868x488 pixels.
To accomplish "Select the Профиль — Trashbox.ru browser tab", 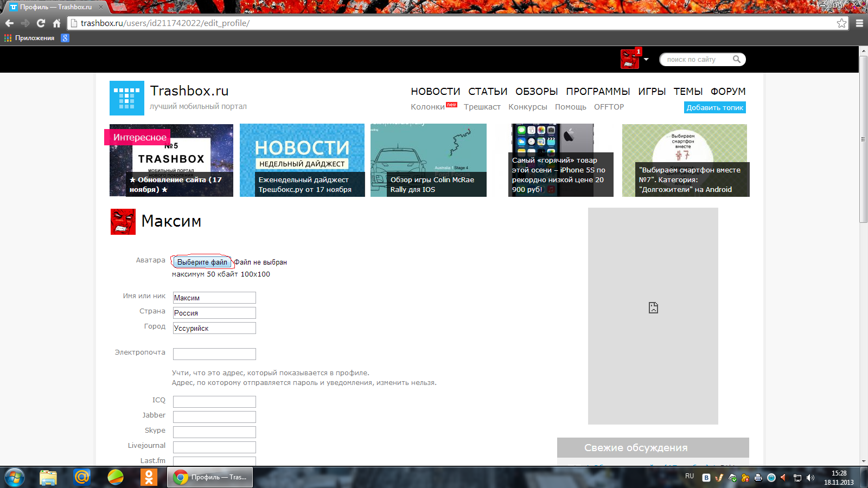I will coord(56,7).
